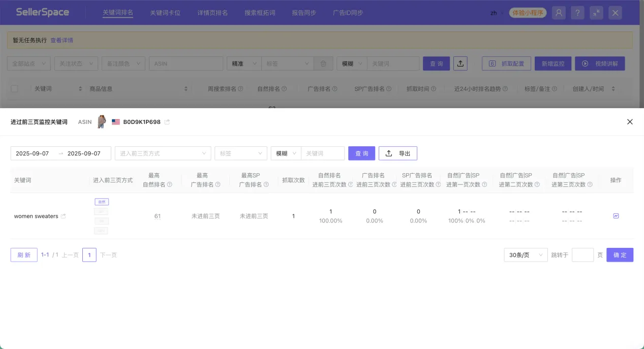The height and width of the screenshot is (349, 644).
Task: Switch to 搜索框拓词 tab
Action: pos(260,13)
